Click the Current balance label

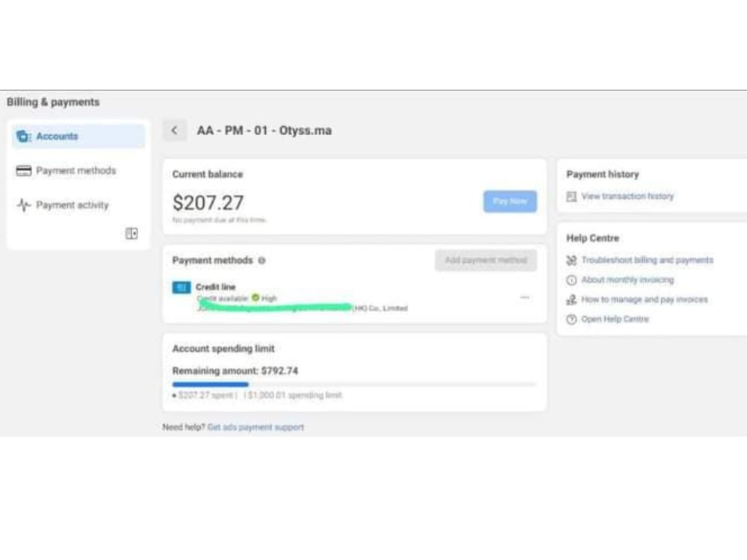coord(208,174)
